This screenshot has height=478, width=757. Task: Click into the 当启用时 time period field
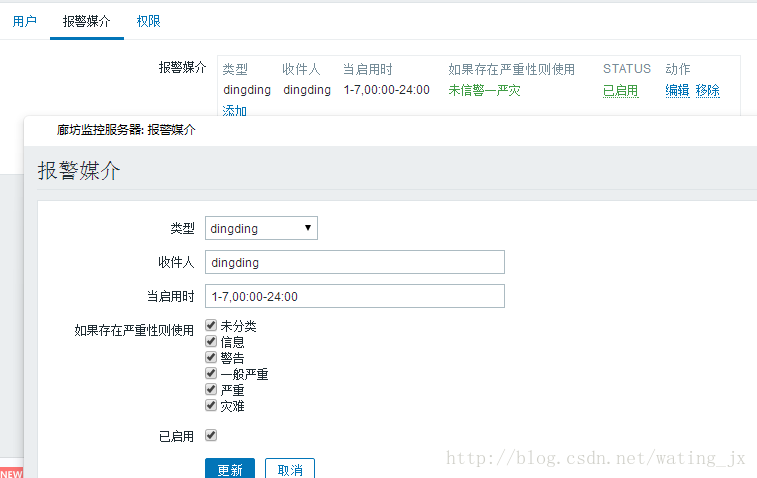click(355, 296)
